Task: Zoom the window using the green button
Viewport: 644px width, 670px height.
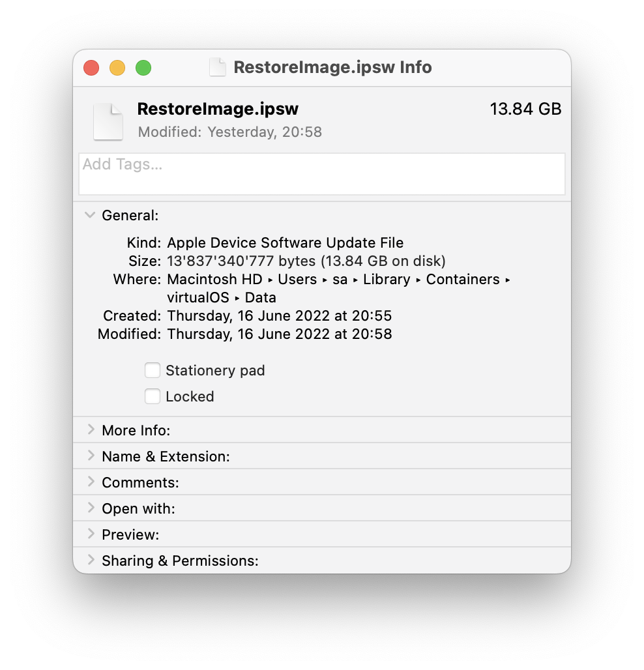Action: point(143,68)
